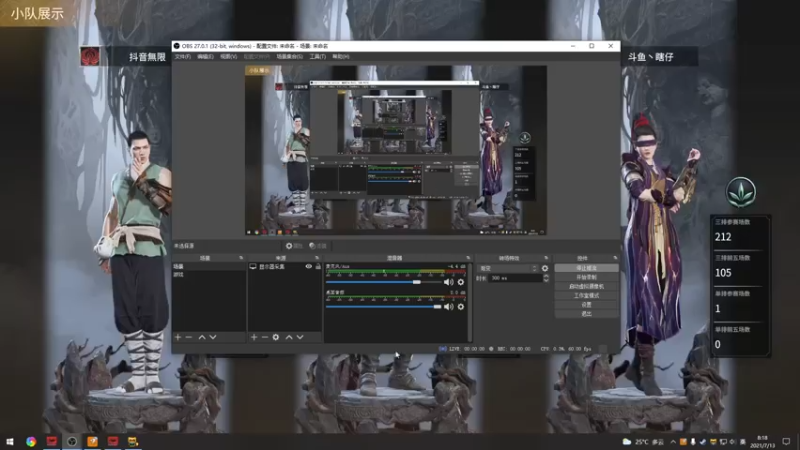The height and width of the screenshot is (450, 800).
Task: Open Chrome from the taskbar
Action: point(31,442)
